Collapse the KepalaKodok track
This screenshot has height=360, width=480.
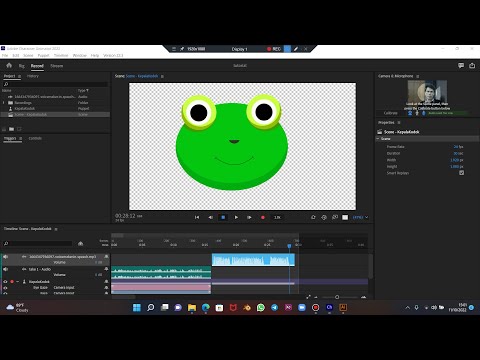click(18, 282)
